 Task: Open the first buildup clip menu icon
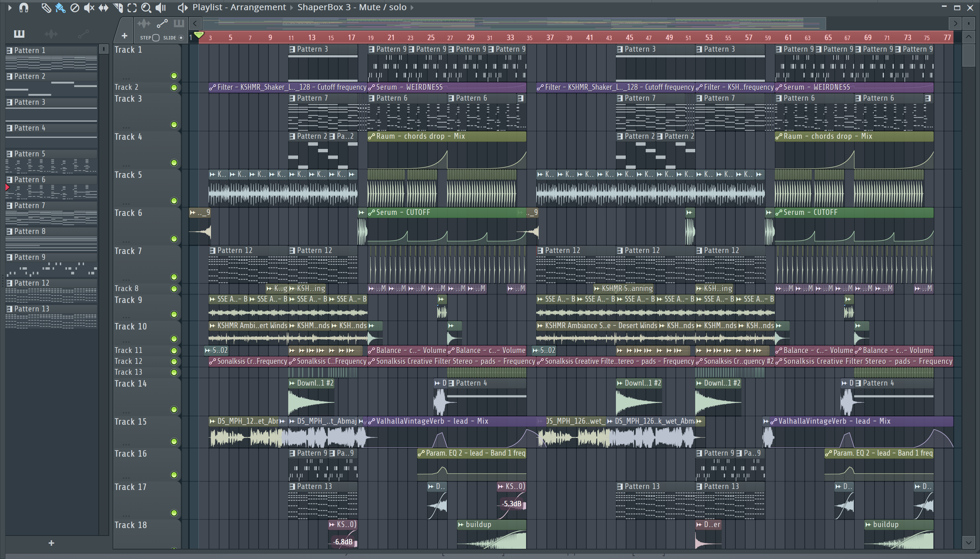click(461, 524)
